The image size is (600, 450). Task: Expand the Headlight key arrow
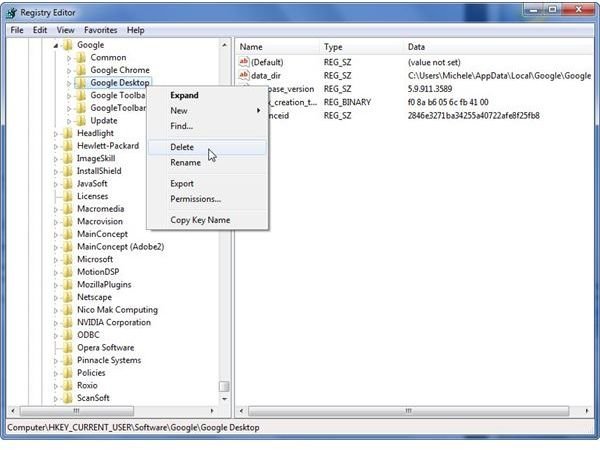point(56,134)
